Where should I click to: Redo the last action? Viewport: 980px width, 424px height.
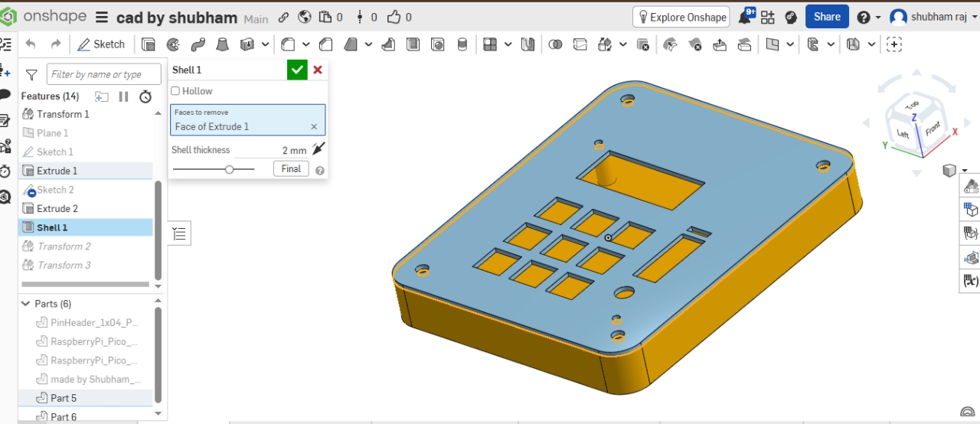coord(56,44)
